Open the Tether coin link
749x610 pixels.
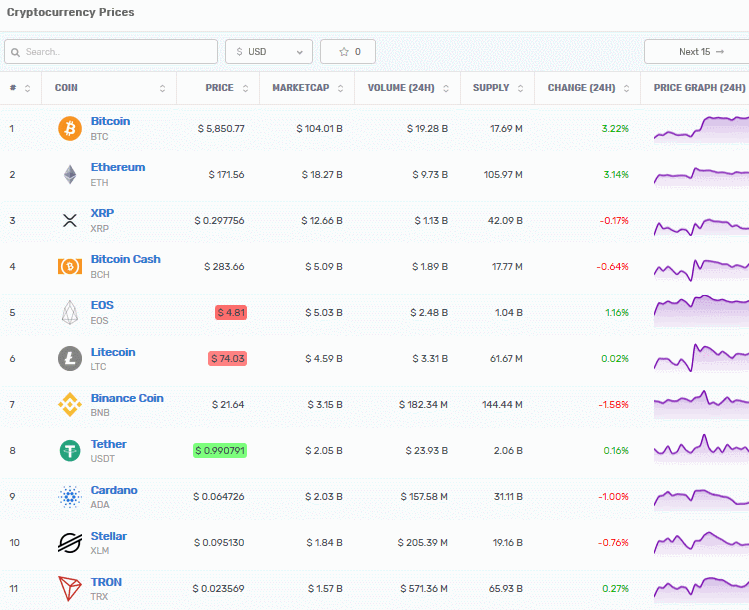pyautogui.click(x=108, y=444)
